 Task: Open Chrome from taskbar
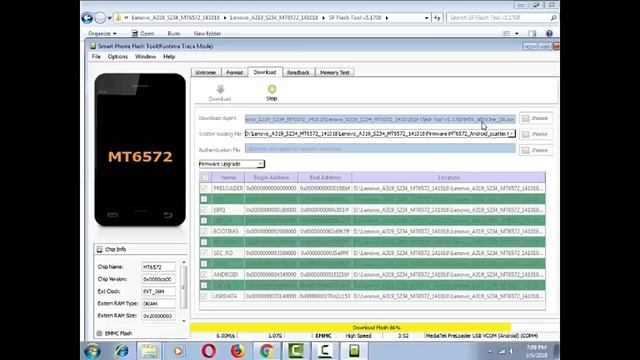tap(266, 351)
